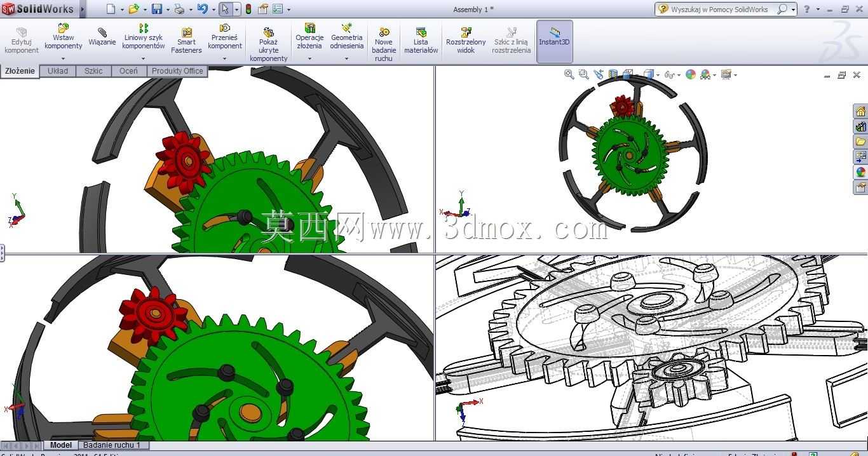Viewport: 868px width, 456px height.
Task: Select the Badanie ruchu 1 tab
Action: click(112, 445)
